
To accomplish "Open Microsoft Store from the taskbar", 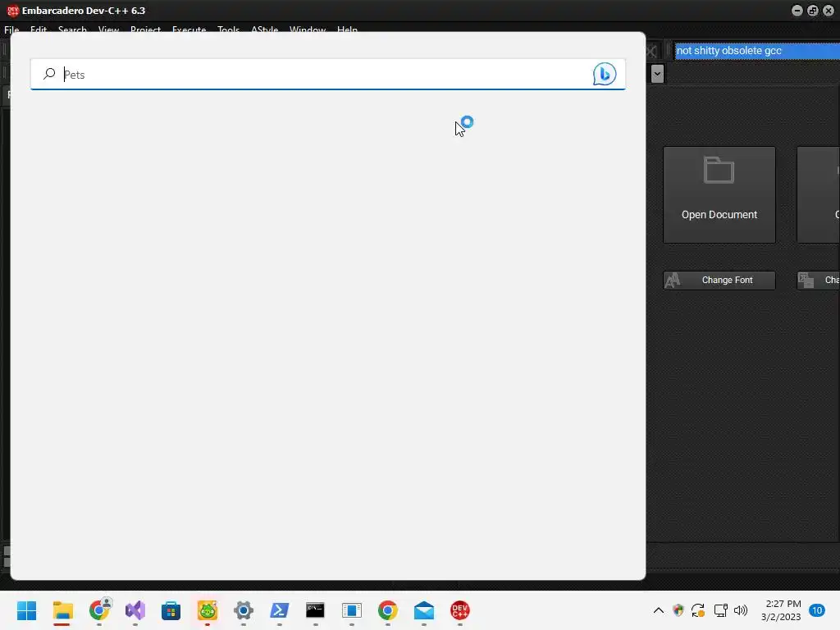I will coord(171,610).
